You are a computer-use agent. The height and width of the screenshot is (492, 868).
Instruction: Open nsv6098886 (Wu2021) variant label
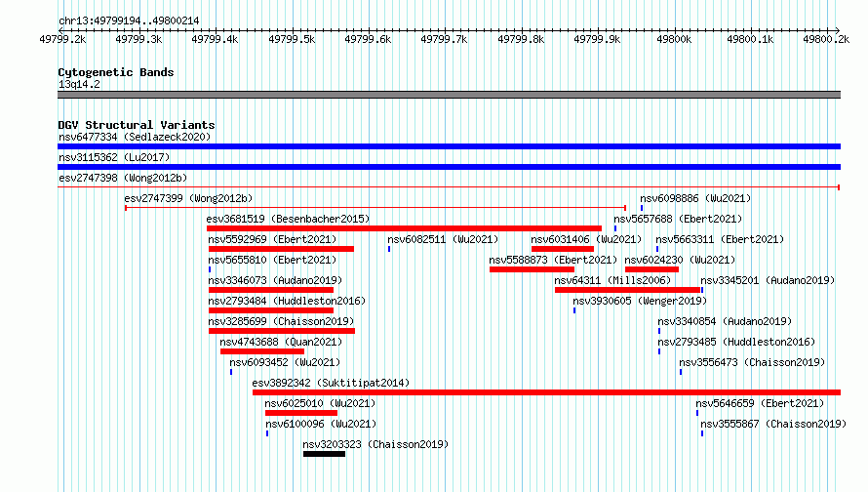pyautogui.click(x=695, y=198)
